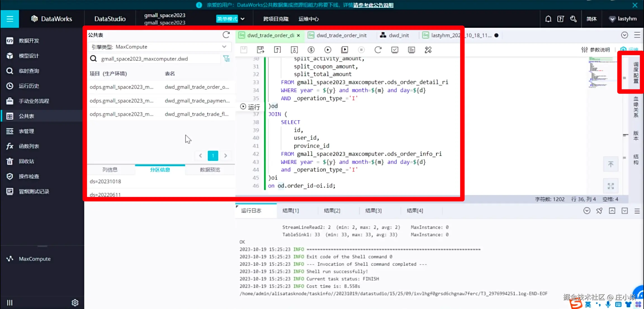
Task: Click the settings gear at sidebar bottom
Action: click(75, 303)
